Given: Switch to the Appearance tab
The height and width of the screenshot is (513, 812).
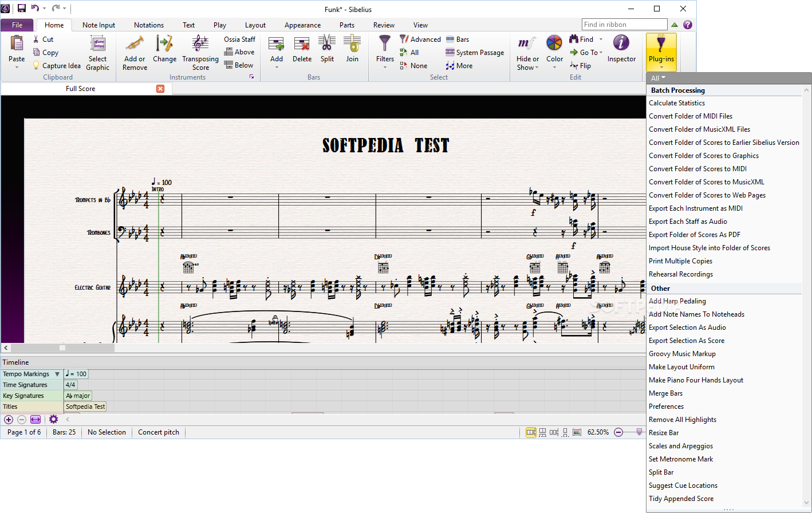Looking at the screenshot, I should coord(302,25).
